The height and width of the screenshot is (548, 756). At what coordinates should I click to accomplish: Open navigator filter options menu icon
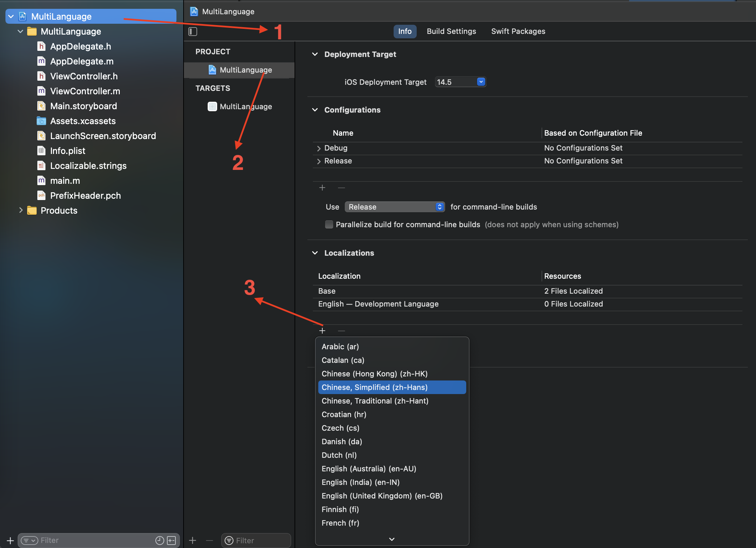click(x=29, y=540)
